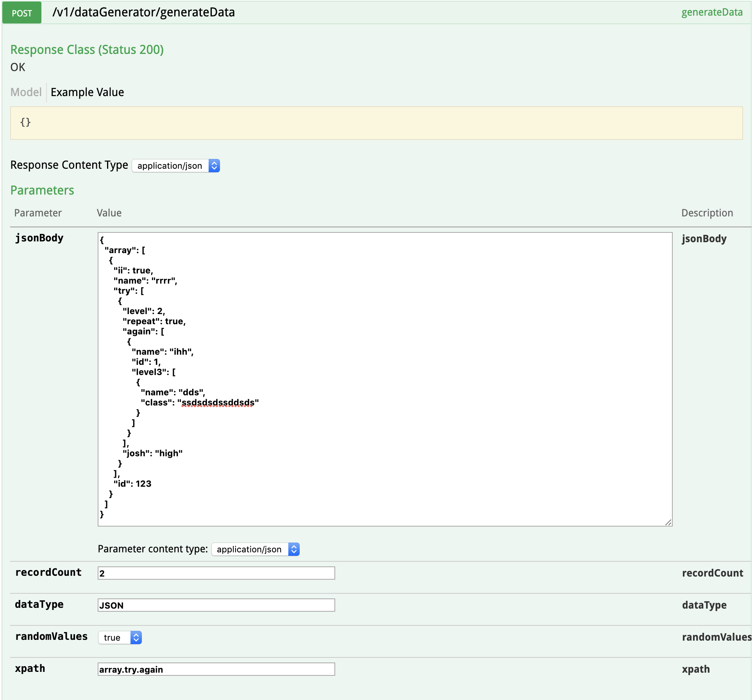
Task: Click the OK response text
Action: (18, 67)
